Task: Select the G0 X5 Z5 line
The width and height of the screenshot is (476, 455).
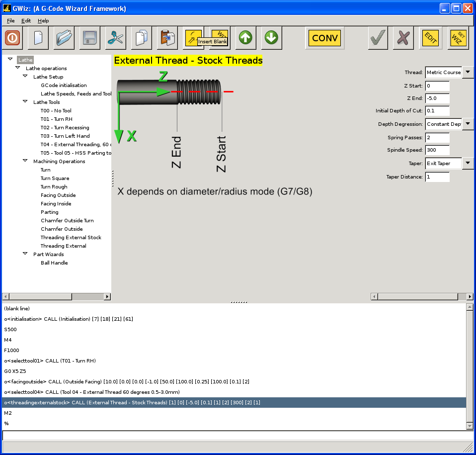Action: pyautogui.click(x=234, y=371)
